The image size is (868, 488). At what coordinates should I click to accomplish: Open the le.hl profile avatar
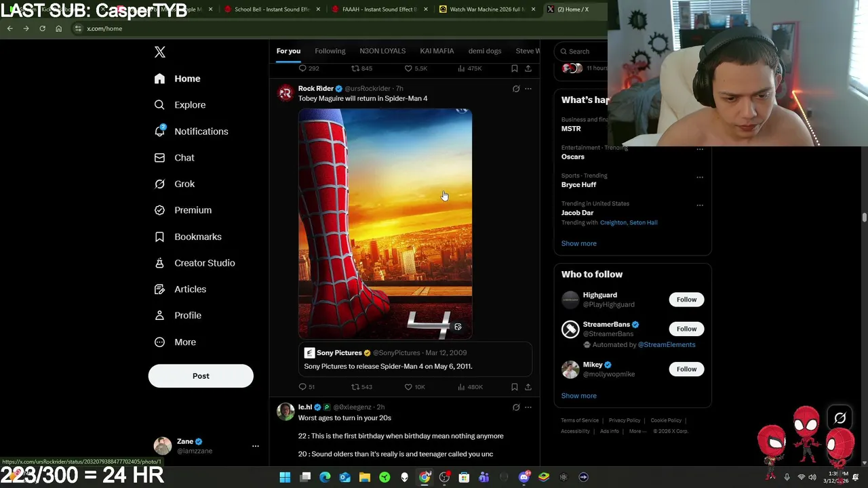285,411
